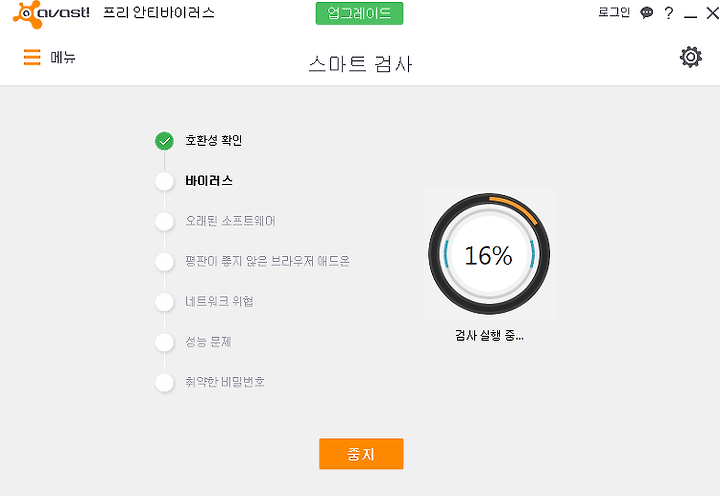Click the 16% circular progress indicator

coord(489,254)
